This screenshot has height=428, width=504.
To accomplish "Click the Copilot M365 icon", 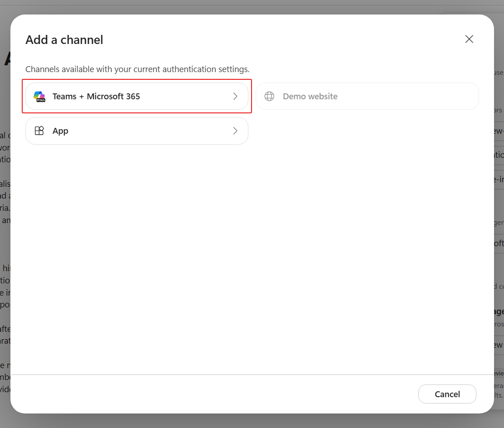I will pyautogui.click(x=39, y=97).
